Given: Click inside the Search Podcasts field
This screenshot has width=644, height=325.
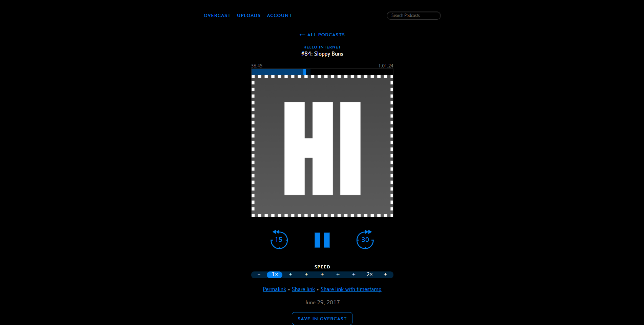Looking at the screenshot, I should (x=413, y=15).
